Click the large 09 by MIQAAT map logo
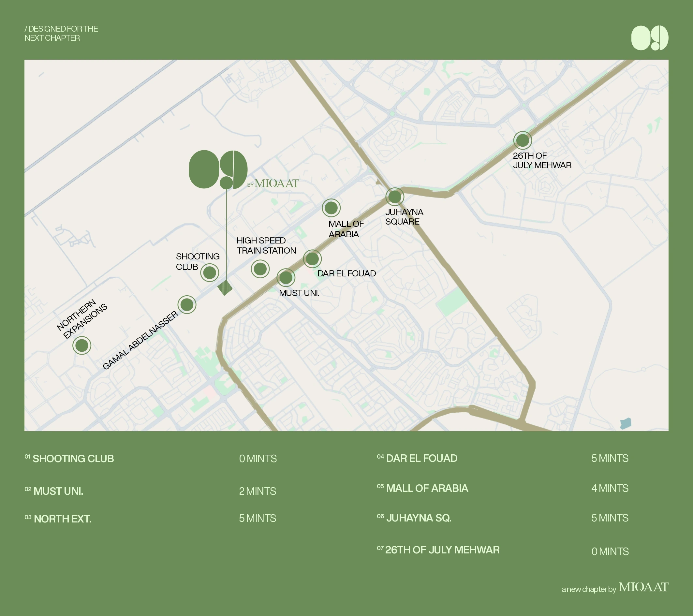This screenshot has width=693, height=616. tap(244, 169)
